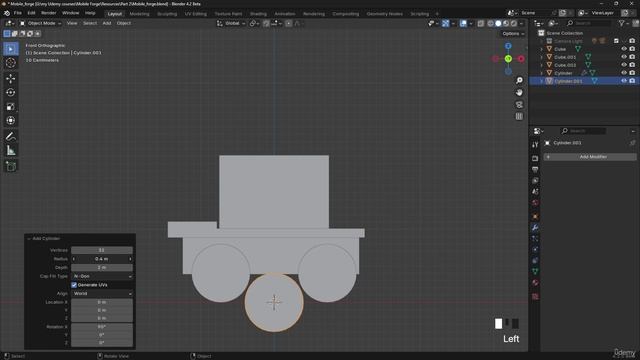Disable Cube render camera icon
640x360 pixels.
click(x=632, y=49)
